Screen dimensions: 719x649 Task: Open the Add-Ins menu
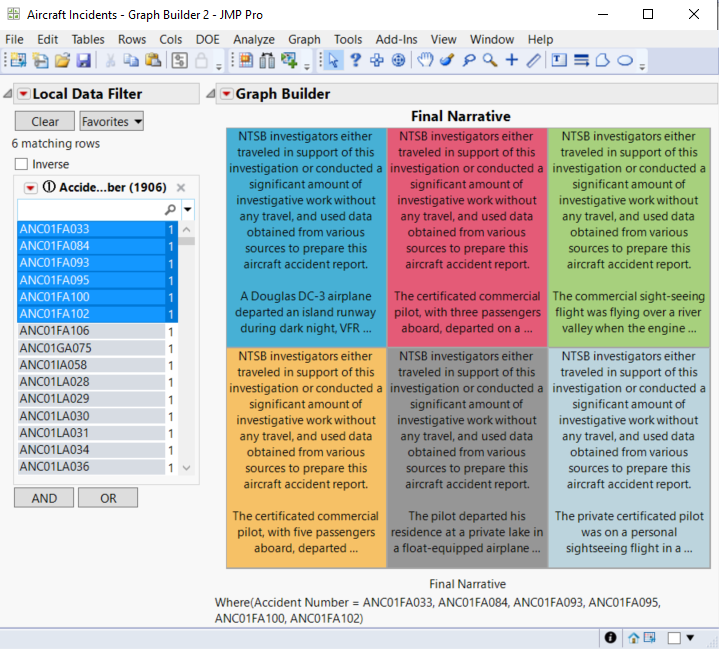pyautogui.click(x=396, y=39)
